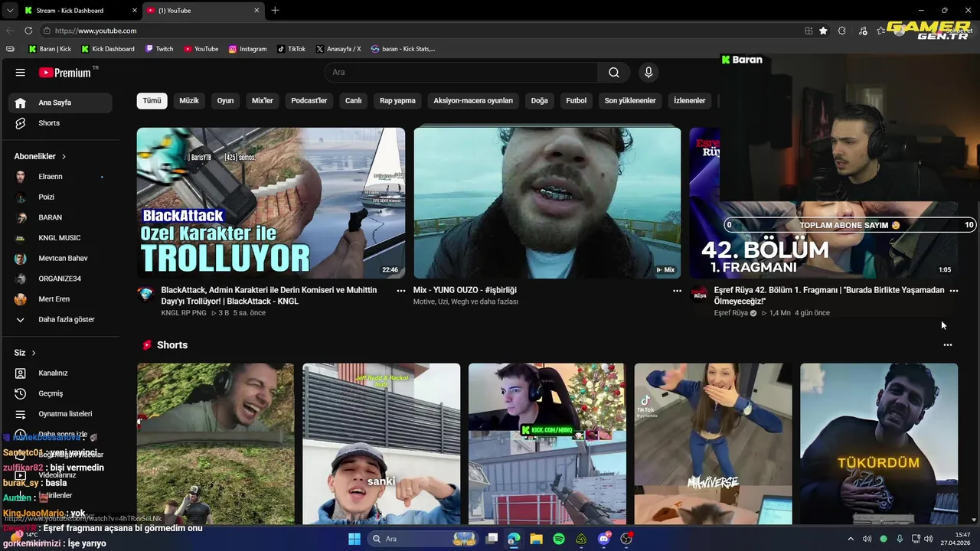The image size is (980, 551).
Task: Open the Shorts shelf options menu
Action: coord(948,345)
